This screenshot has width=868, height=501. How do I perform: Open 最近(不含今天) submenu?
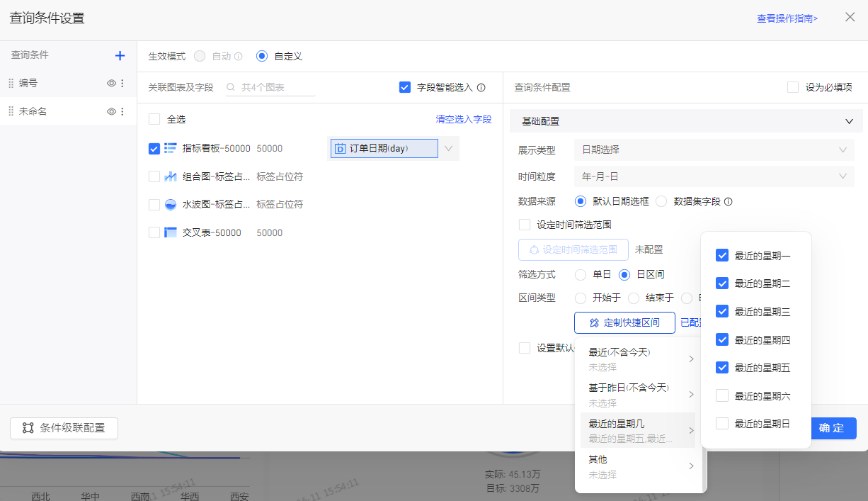[638, 359]
